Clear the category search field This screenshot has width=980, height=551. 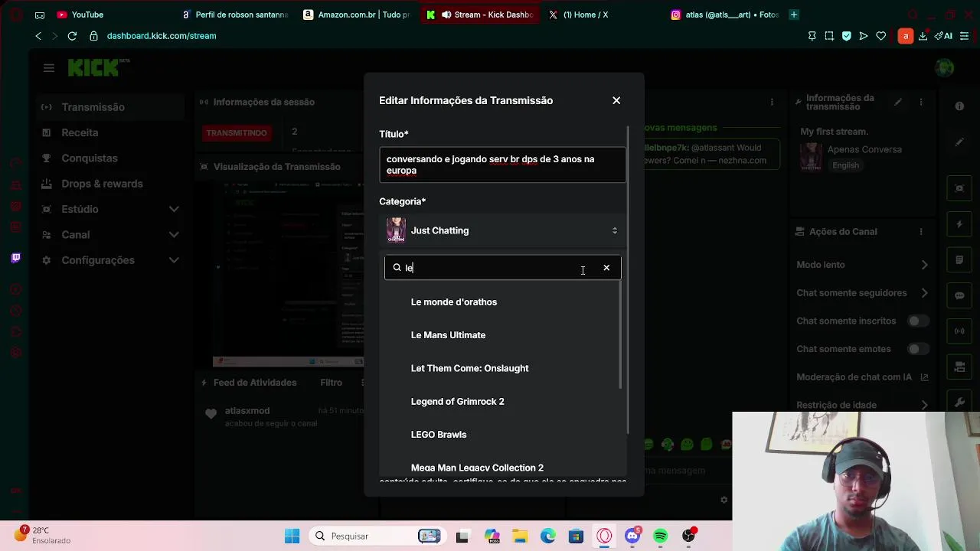[606, 268]
